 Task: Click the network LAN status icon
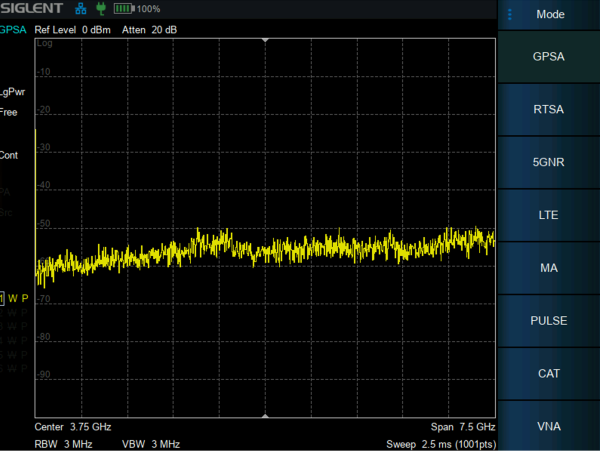click(x=81, y=8)
